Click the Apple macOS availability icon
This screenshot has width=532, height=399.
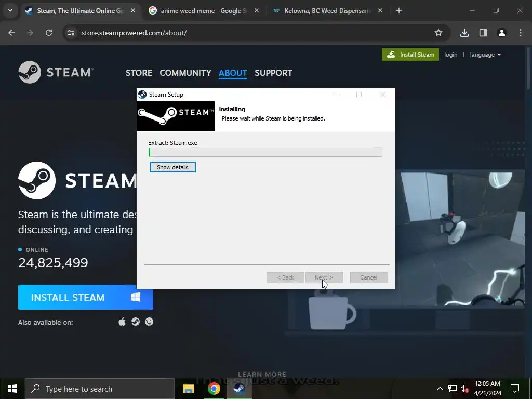click(122, 322)
